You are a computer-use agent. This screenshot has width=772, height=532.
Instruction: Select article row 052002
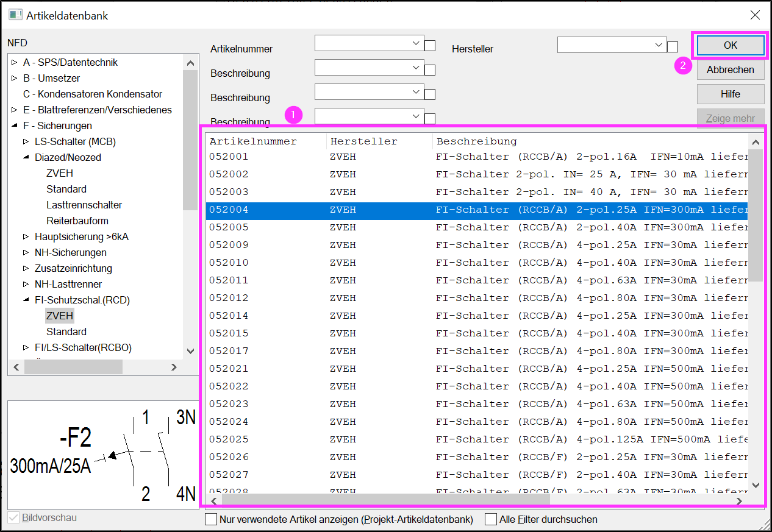click(477, 174)
